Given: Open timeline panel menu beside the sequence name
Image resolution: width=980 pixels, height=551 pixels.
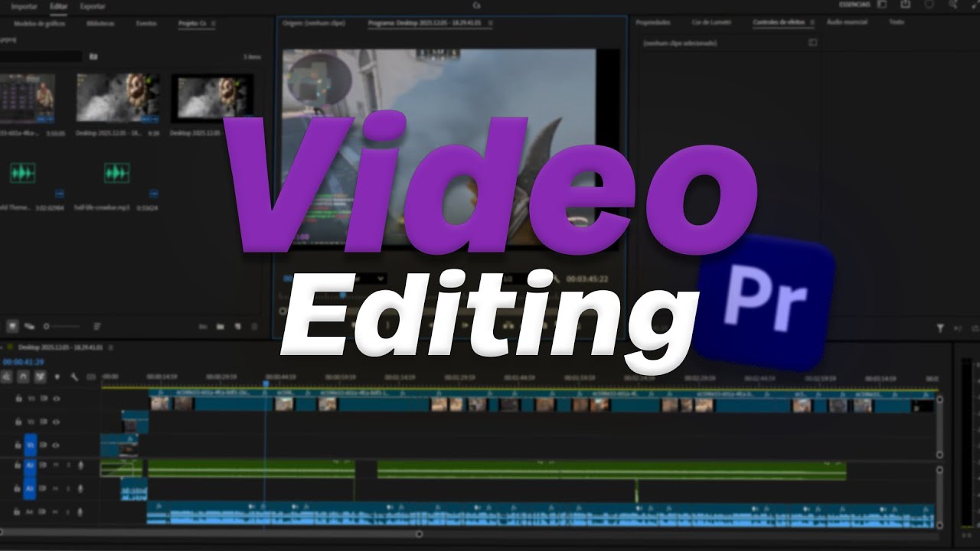Looking at the screenshot, I should tap(112, 347).
